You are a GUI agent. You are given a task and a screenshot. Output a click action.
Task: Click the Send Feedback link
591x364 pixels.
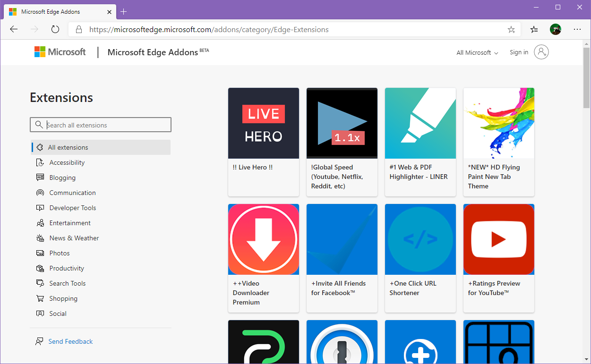pos(71,341)
